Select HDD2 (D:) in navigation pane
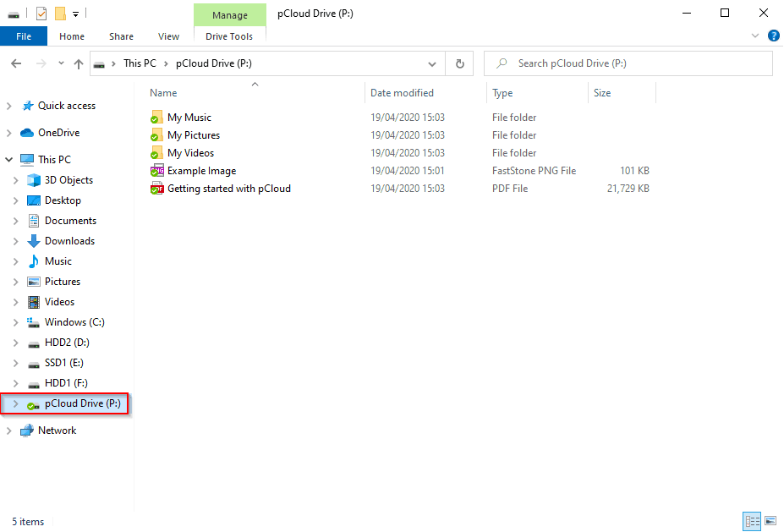The image size is (784, 532). click(67, 343)
